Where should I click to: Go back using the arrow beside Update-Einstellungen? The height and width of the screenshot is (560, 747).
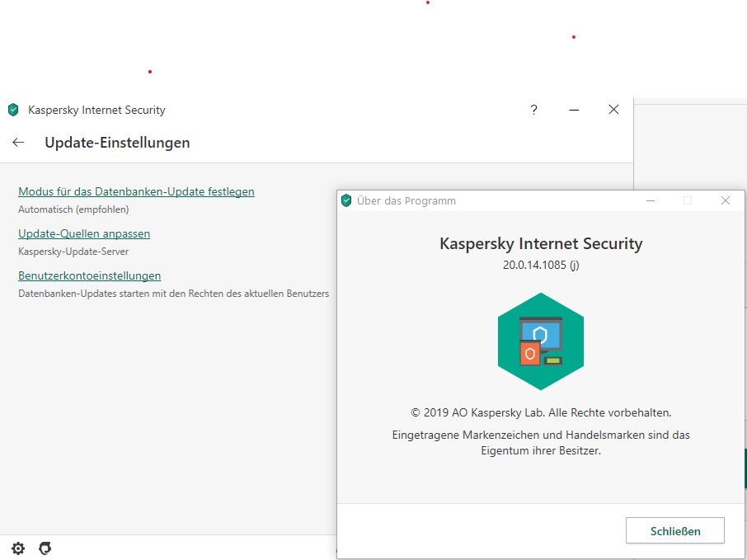[x=18, y=142]
